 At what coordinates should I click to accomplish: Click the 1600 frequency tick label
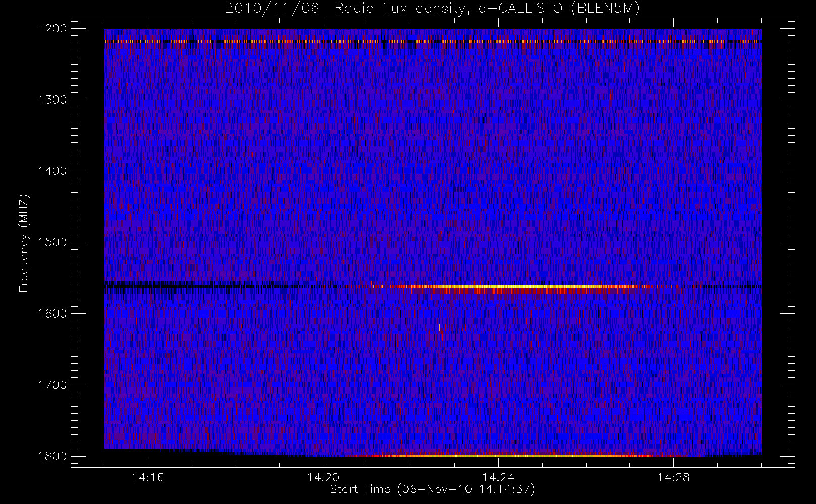click(x=52, y=313)
